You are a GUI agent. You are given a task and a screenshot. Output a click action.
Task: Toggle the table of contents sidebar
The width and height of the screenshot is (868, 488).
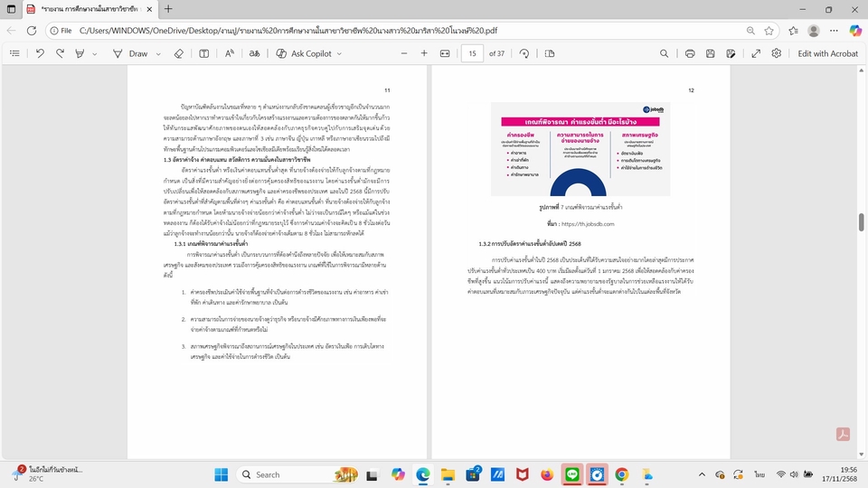pyautogui.click(x=14, y=53)
